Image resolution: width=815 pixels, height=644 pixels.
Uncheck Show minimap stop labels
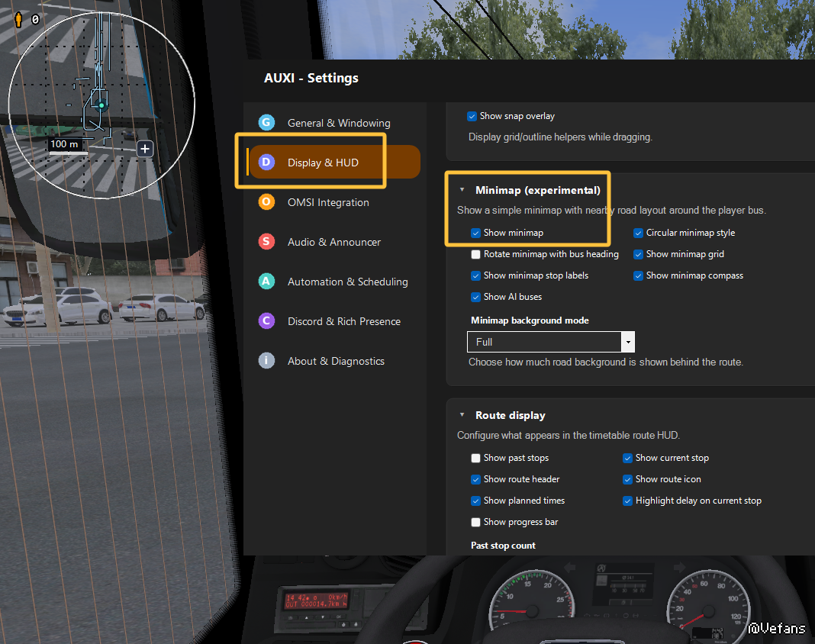tap(475, 275)
